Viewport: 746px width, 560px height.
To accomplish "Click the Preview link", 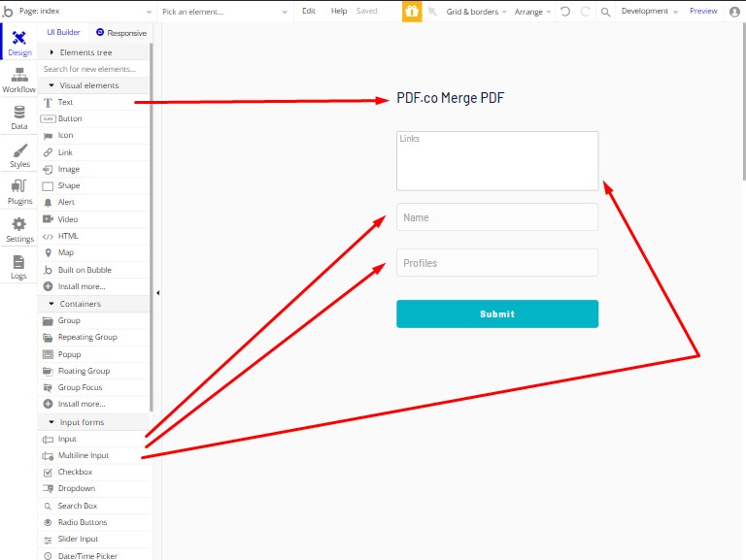I will coord(703,11).
